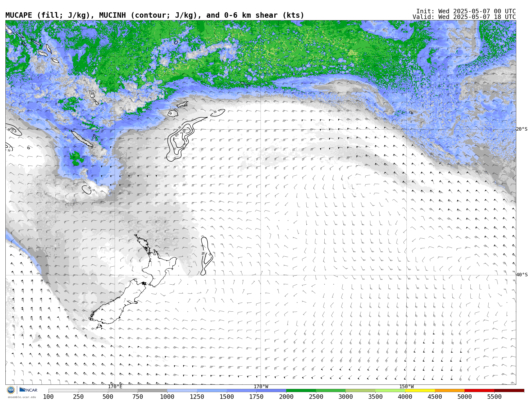
Task: Click the NSF logo icon
Action: click(x=11, y=390)
